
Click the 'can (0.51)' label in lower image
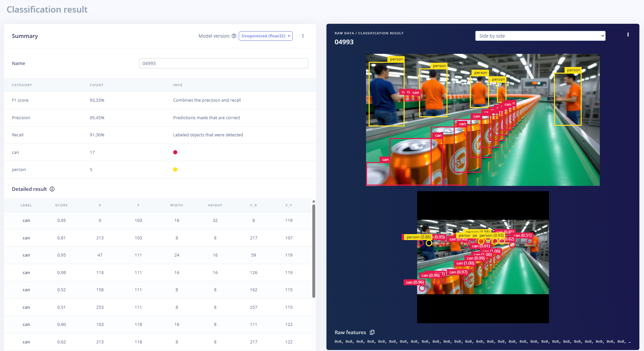click(523, 235)
